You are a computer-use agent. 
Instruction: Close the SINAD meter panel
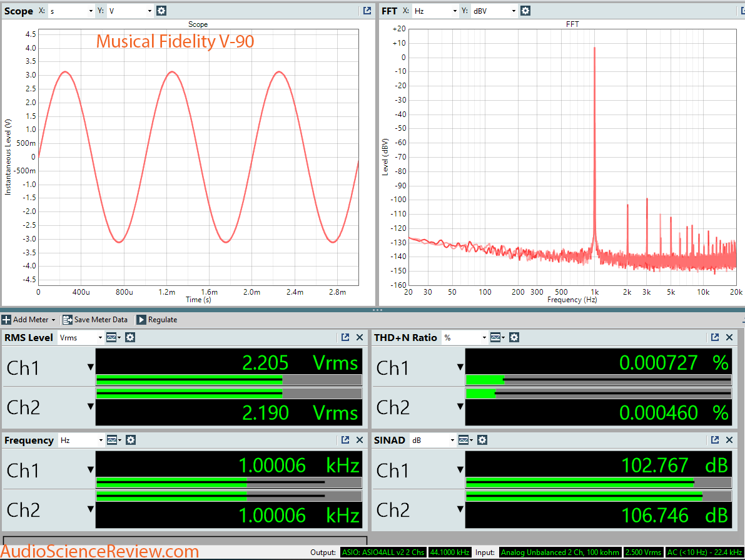coord(729,440)
